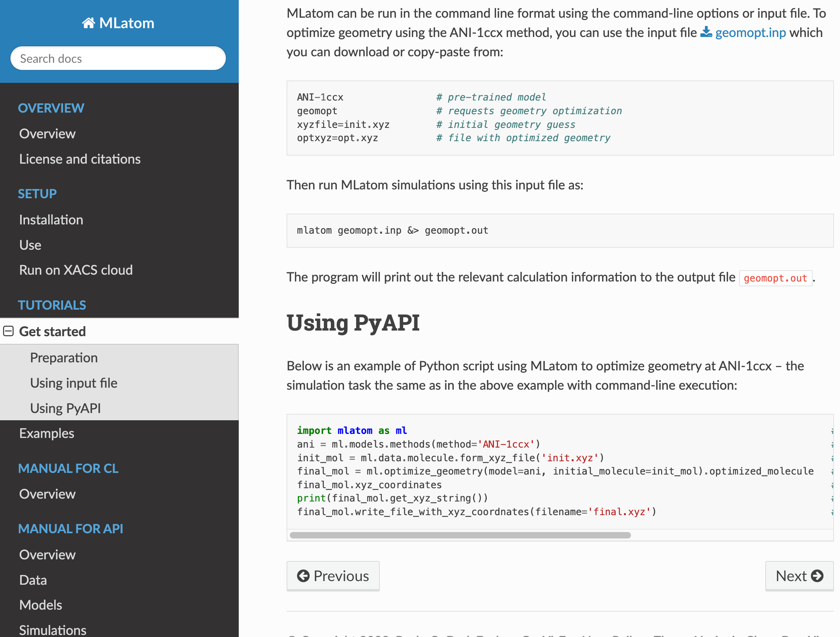
Task: Open the Preparation subsection
Action: [x=64, y=358]
